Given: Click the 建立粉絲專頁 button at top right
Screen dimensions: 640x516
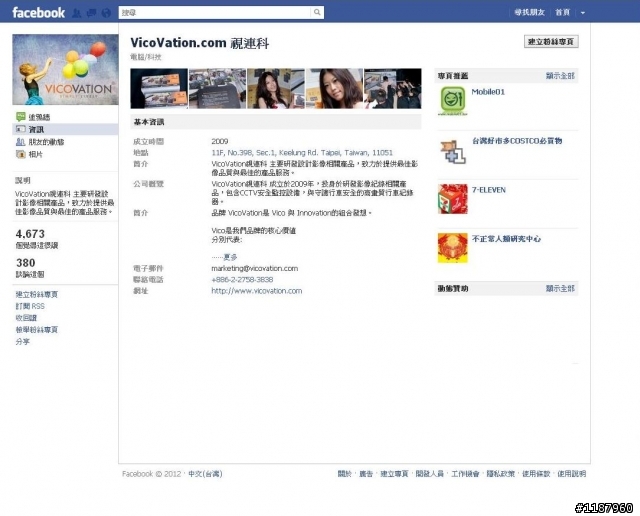Looking at the screenshot, I should [551, 42].
